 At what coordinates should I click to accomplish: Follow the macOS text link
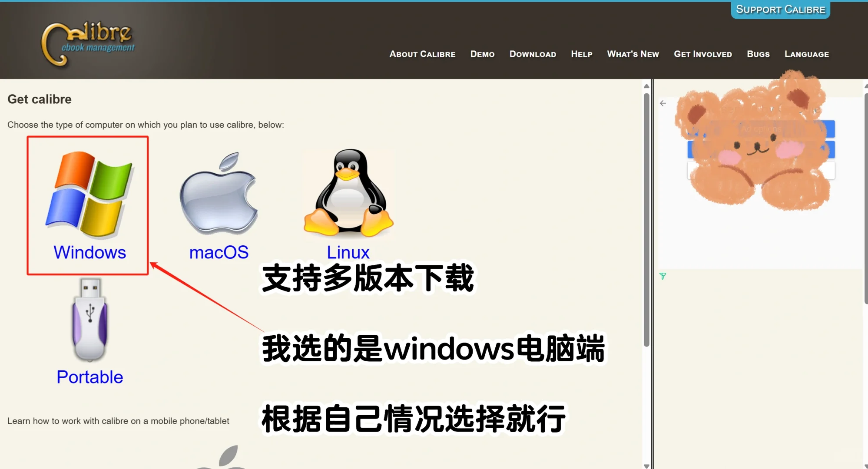click(x=219, y=252)
